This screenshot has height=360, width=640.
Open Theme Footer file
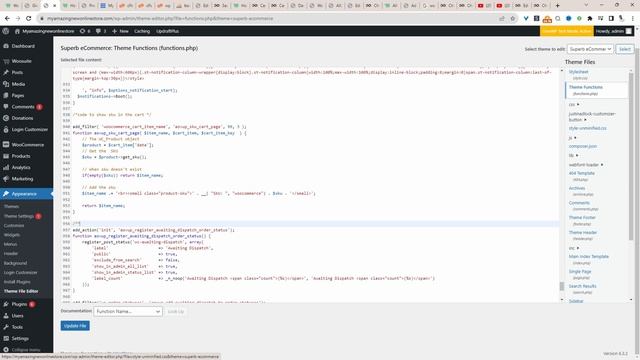coord(582,218)
